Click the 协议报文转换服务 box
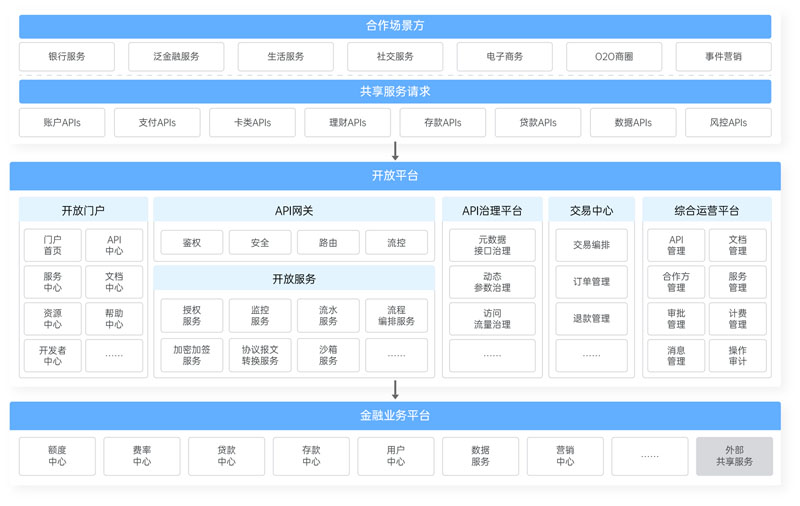 click(x=260, y=356)
